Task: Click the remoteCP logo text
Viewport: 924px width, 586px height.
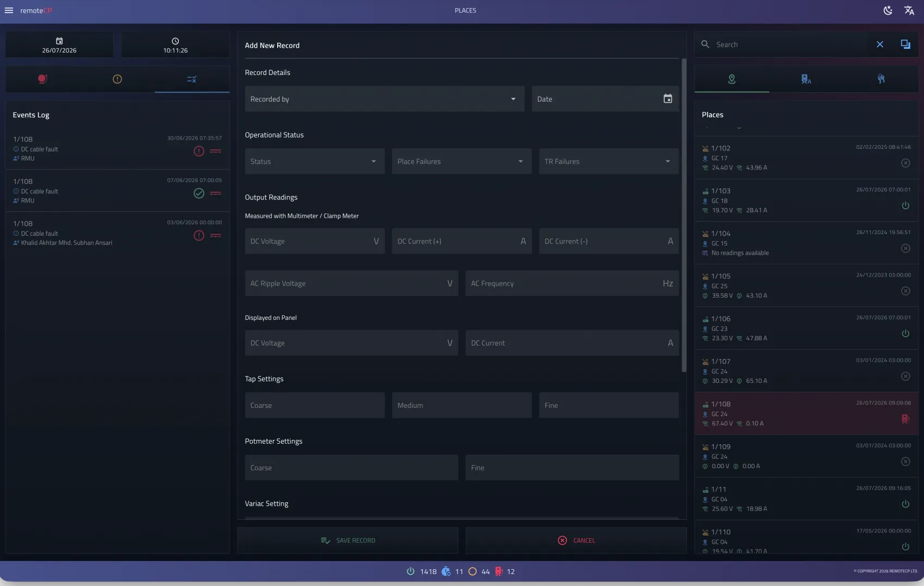Action: point(36,10)
